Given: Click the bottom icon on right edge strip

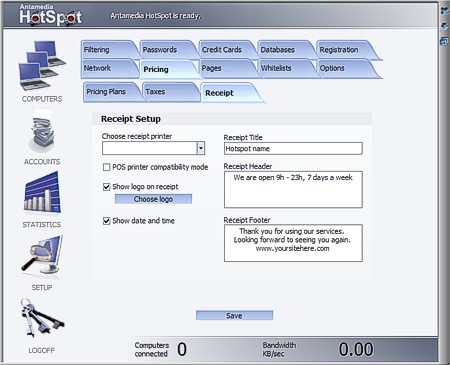Looking at the screenshot, I should point(444,41).
